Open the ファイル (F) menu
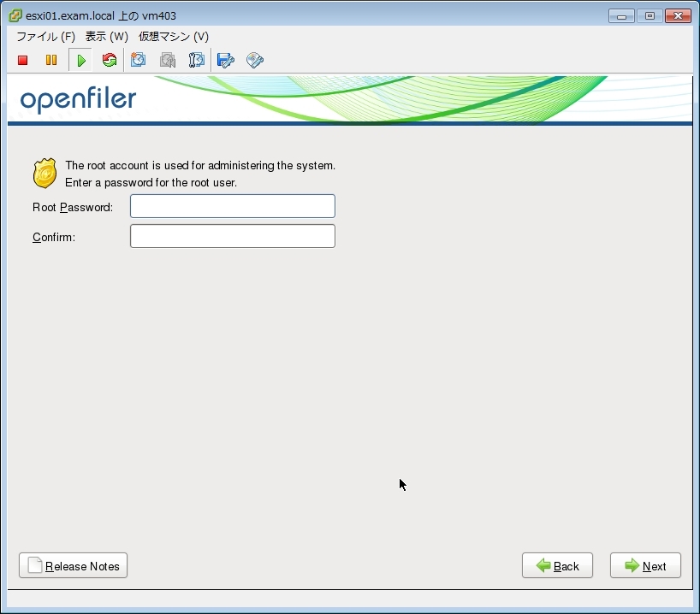The width and height of the screenshot is (700, 614). pyautogui.click(x=46, y=37)
